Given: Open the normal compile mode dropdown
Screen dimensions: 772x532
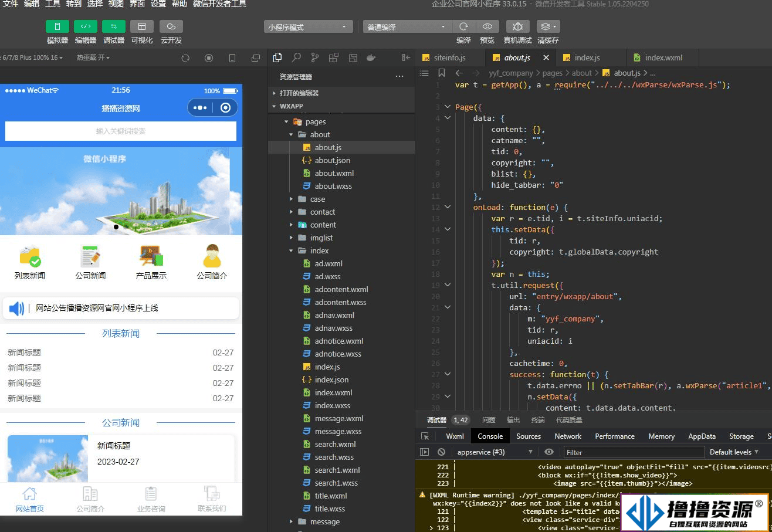Looking at the screenshot, I should tap(408, 27).
